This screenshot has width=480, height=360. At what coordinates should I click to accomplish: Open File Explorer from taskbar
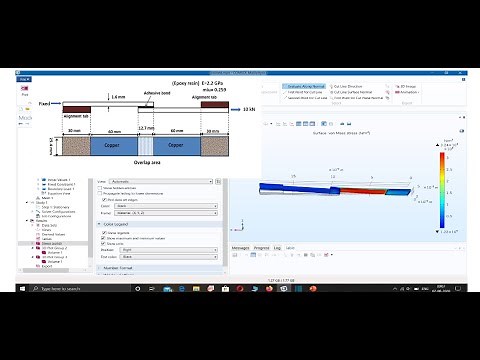(x=196, y=289)
